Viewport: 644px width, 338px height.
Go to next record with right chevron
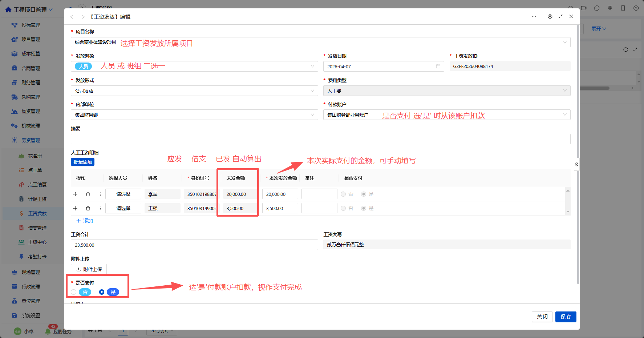click(83, 17)
